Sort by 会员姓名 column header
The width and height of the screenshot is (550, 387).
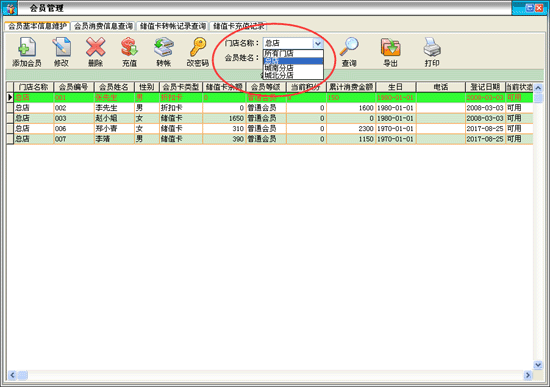click(114, 87)
